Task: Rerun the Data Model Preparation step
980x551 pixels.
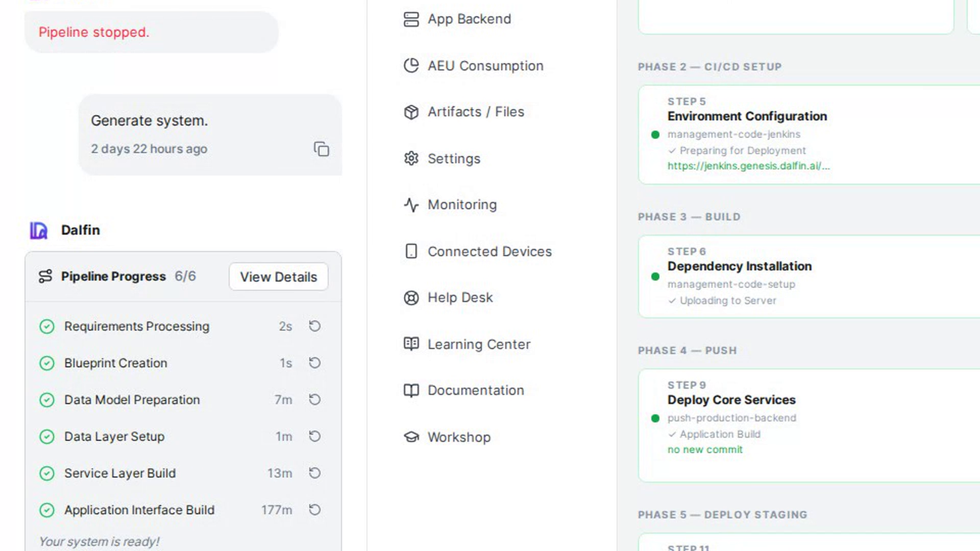Action: point(315,399)
